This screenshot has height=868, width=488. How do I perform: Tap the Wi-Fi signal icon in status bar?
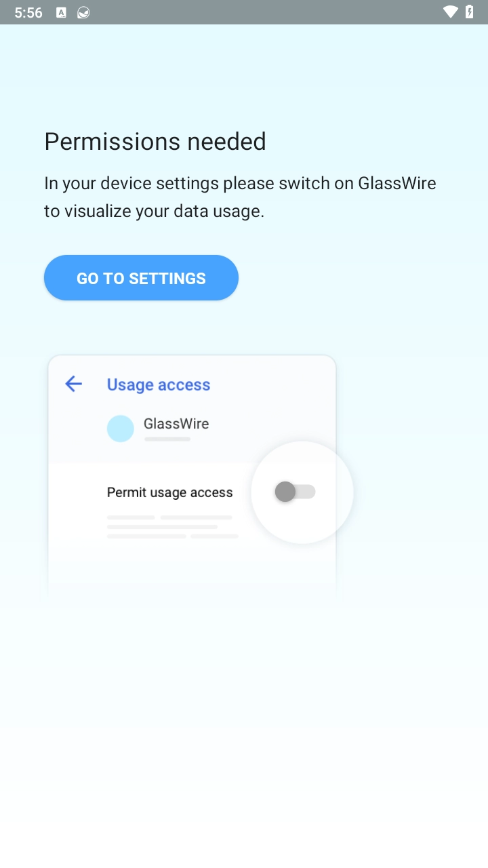(450, 12)
